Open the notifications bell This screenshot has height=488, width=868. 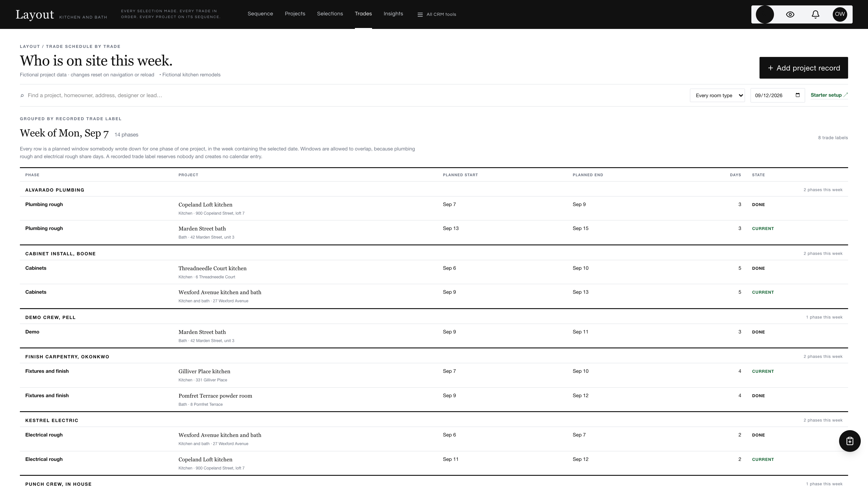[815, 14]
